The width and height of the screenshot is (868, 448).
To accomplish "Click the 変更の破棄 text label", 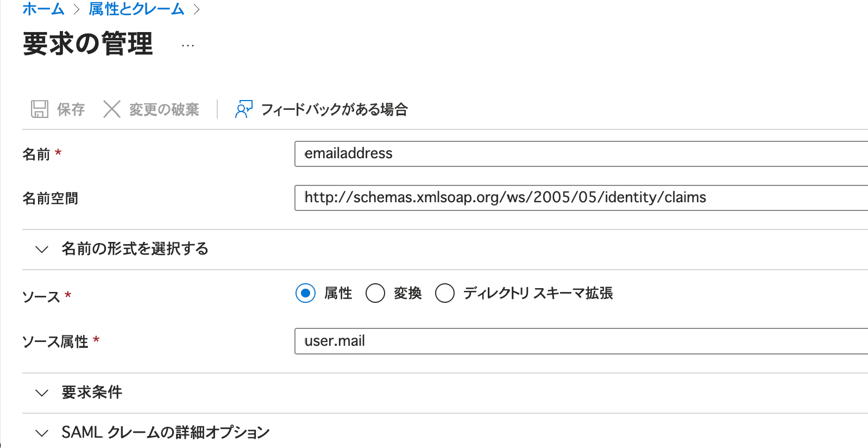I will [163, 109].
